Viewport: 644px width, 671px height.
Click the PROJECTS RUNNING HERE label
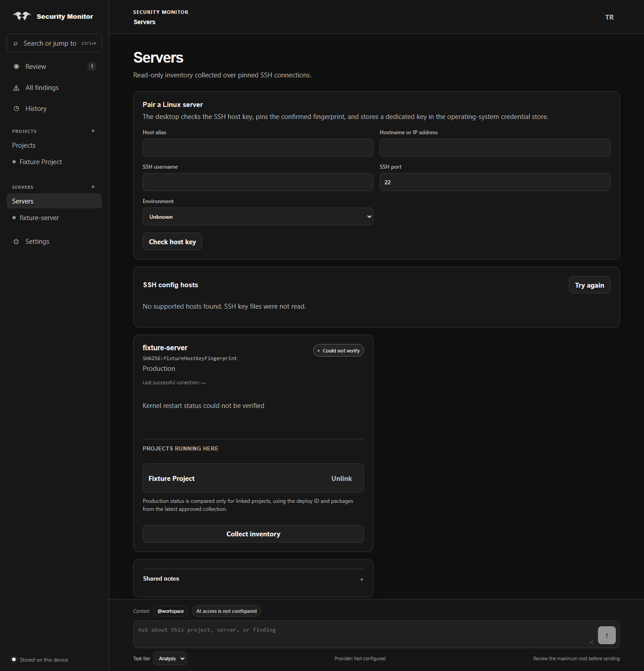pyautogui.click(x=181, y=449)
